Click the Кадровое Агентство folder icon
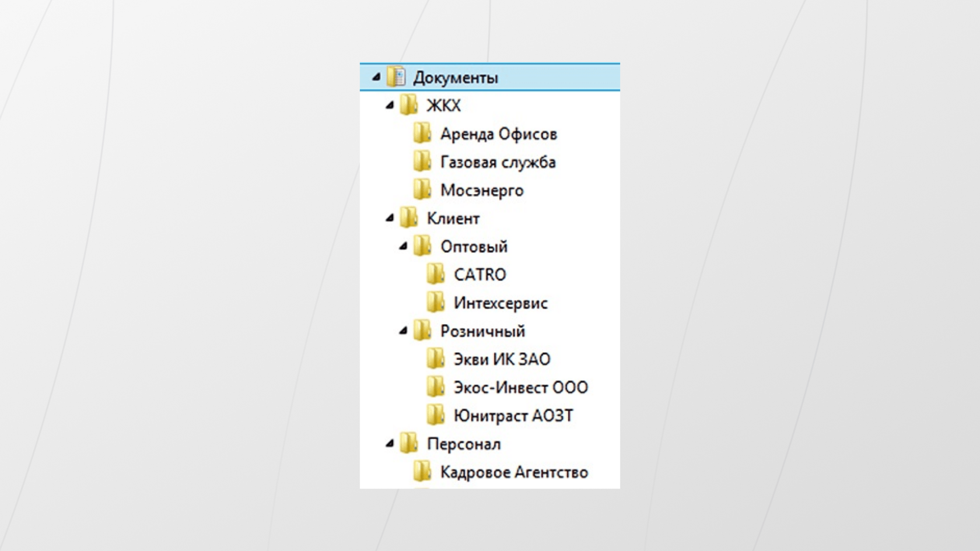Viewport: 980px width, 551px height. coord(422,472)
